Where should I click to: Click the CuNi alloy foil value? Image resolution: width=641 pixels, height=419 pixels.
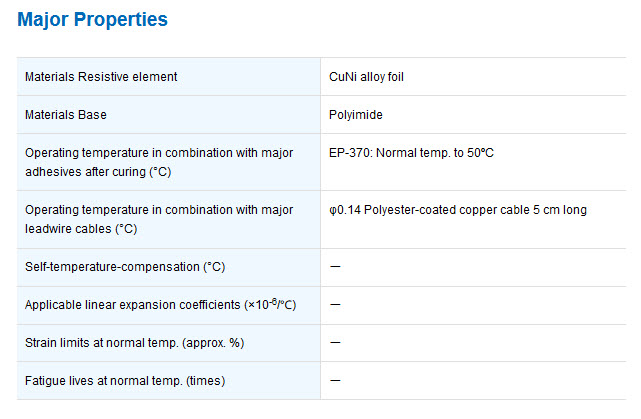point(366,77)
